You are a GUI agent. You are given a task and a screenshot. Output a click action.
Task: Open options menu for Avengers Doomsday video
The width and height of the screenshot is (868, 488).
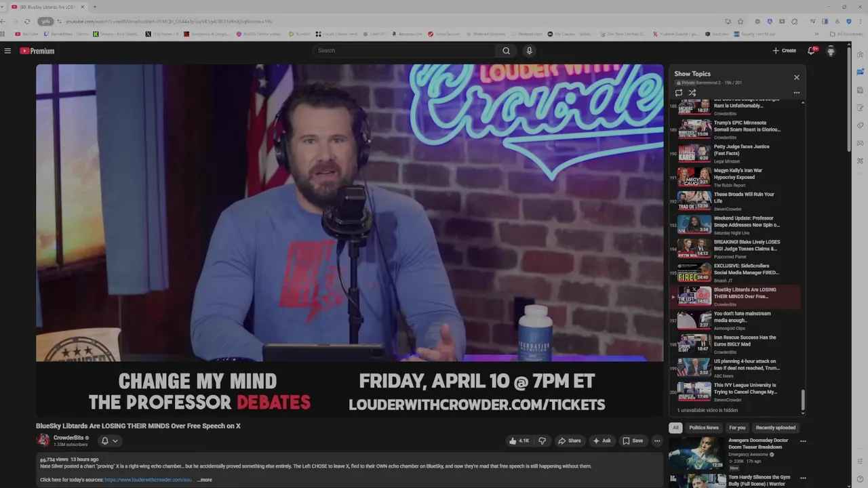point(803,441)
